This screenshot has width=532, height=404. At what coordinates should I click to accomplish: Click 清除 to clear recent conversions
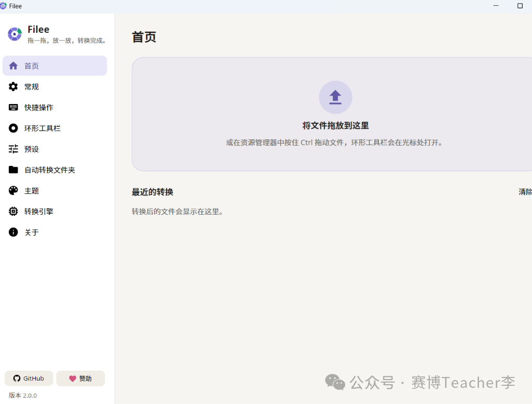(525, 192)
